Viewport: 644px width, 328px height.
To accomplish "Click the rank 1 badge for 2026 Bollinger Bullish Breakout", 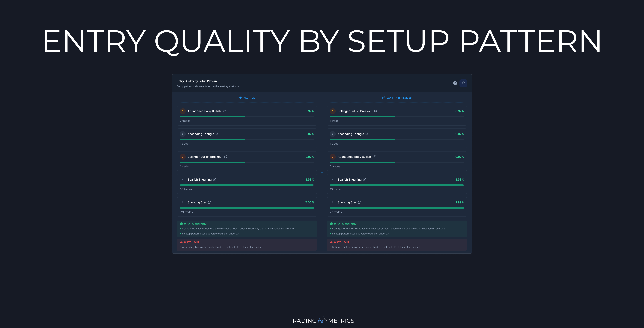I will 333,111.
